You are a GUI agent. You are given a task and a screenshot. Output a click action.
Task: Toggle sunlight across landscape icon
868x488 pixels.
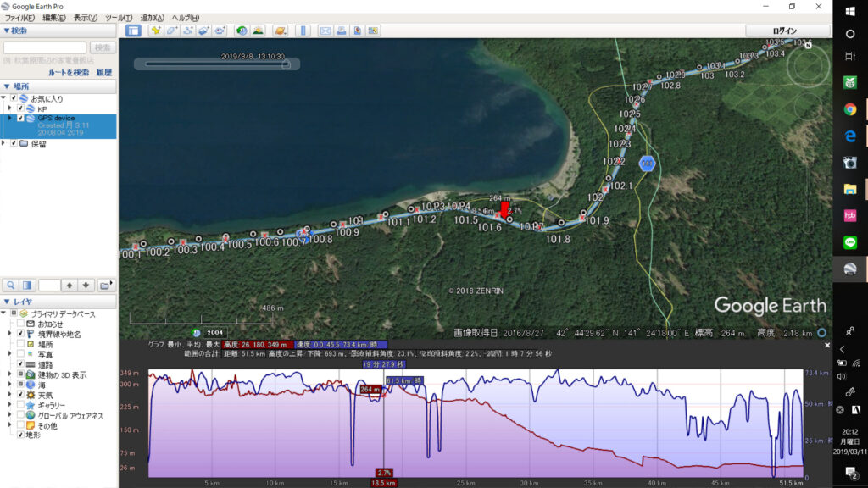tap(258, 30)
